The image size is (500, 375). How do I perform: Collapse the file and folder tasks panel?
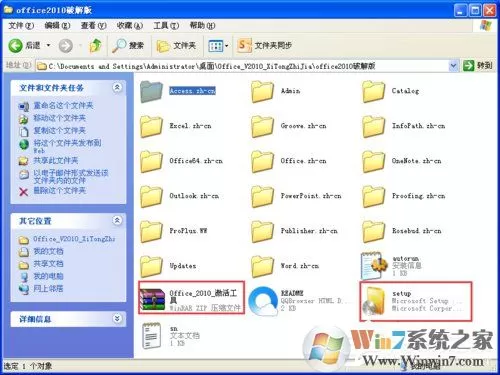pyautogui.click(x=117, y=87)
